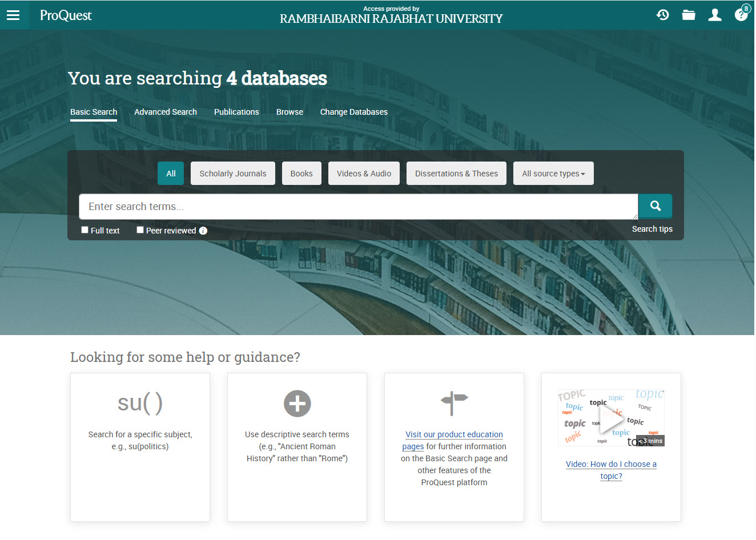Go to the Browse tab
This screenshot has height=540, width=756.
pyautogui.click(x=289, y=112)
